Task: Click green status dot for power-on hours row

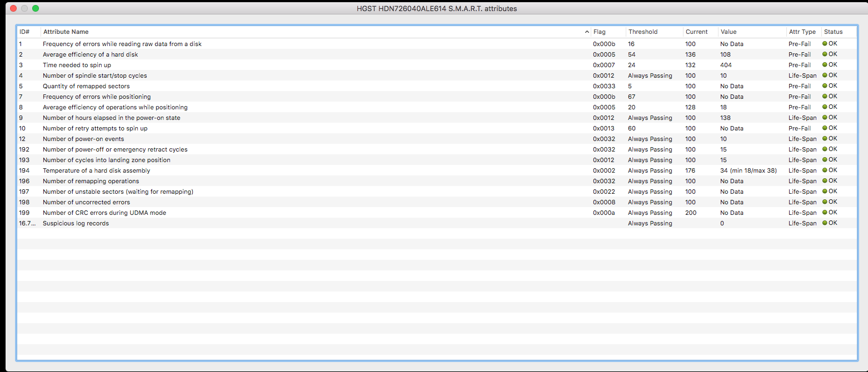Action: [x=825, y=117]
